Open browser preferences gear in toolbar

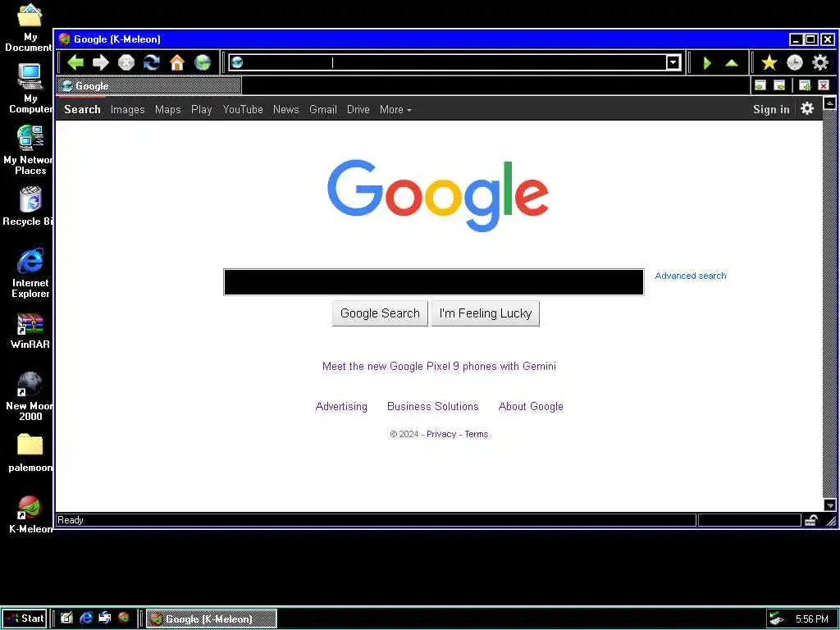pos(820,62)
